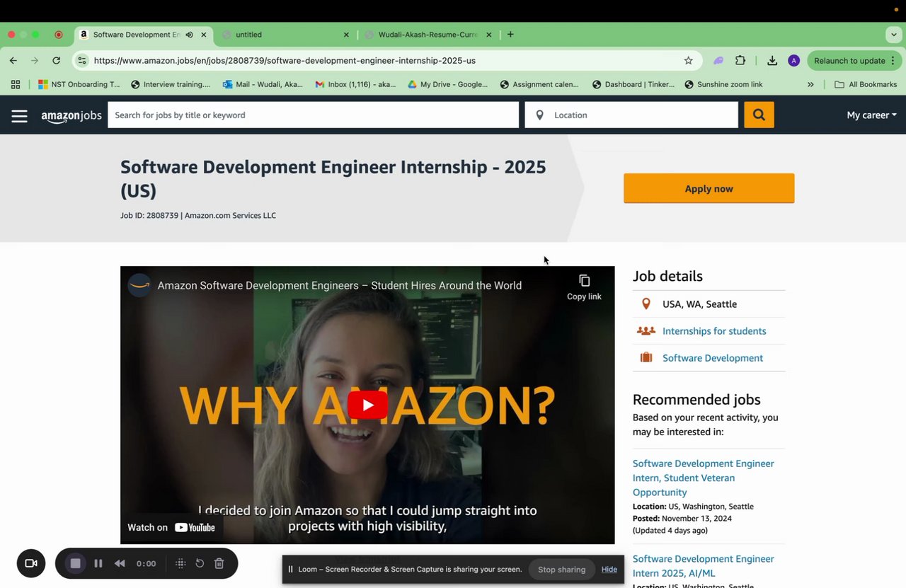Image resolution: width=906 pixels, height=588 pixels.
Task: Hide the screen sharing notification bar
Action: click(x=609, y=569)
